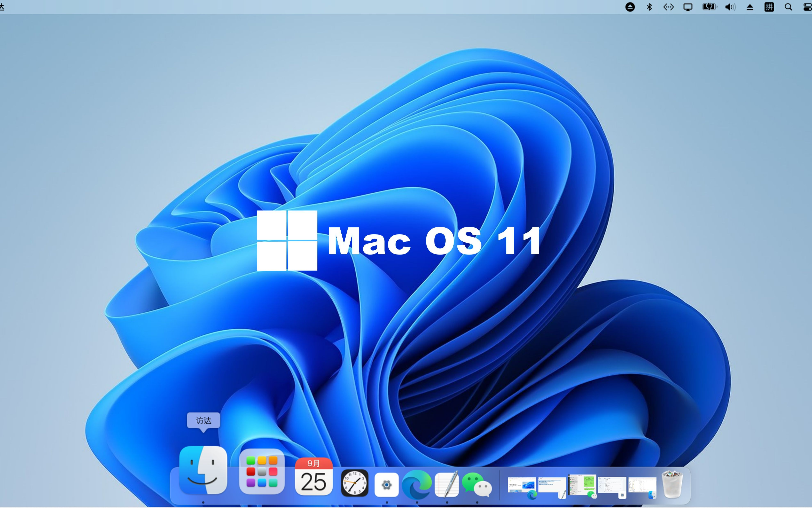Screen dimensions: 812x508
Task: Open the network arrows status icon
Action: click(668, 7)
